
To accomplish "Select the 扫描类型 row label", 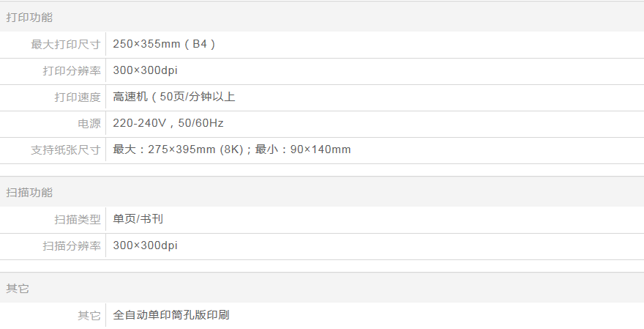I will coord(78,219).
